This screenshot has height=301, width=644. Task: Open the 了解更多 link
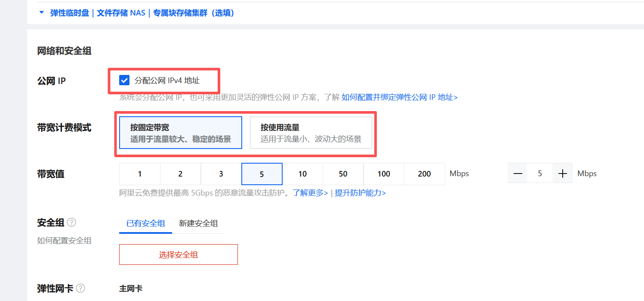tap(310, 193)
